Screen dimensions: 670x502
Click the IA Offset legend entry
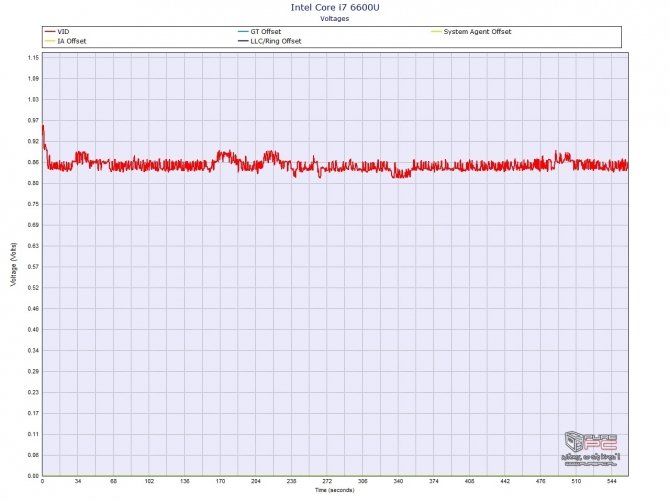(x=66, y=41)
